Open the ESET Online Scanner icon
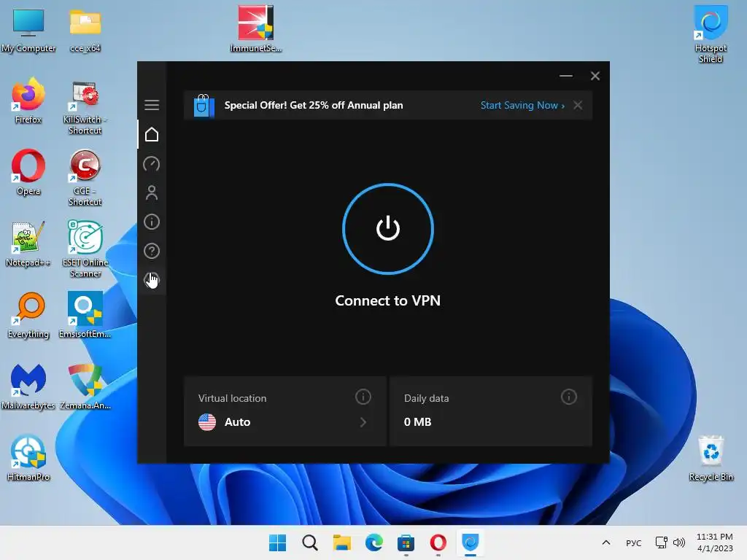Viewport: 747px width, 560px height. 85,249
